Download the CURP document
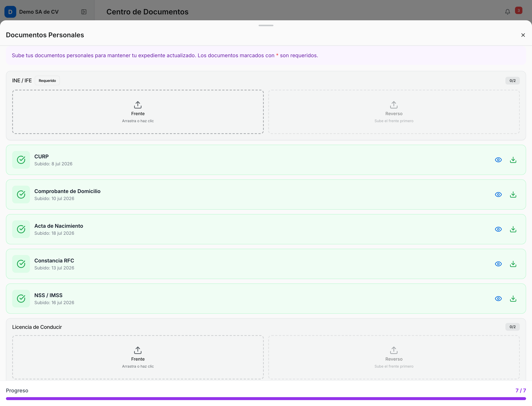Screen dimensions: 532x406 (513, 160)
